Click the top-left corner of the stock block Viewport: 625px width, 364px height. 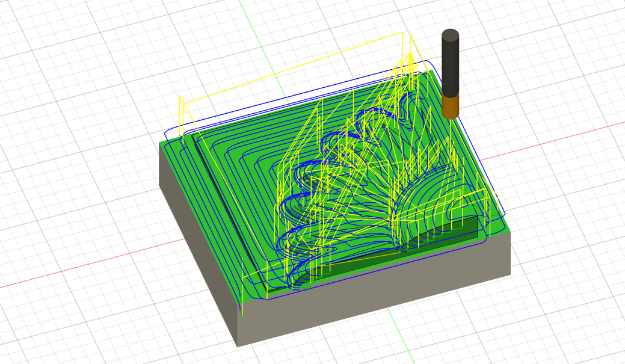point(160,143)
